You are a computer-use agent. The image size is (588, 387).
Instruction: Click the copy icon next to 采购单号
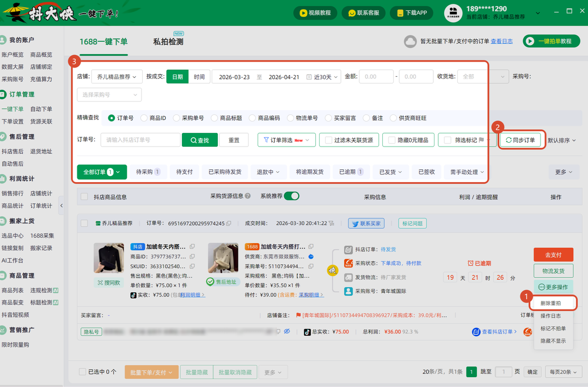click(311, 266)
